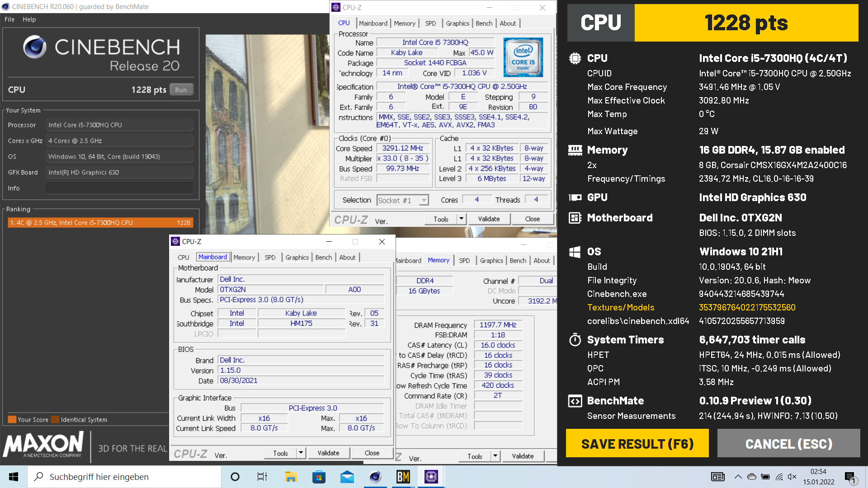
Task: Click the empty Info field in Cinebench
Action: pos(119,188)
